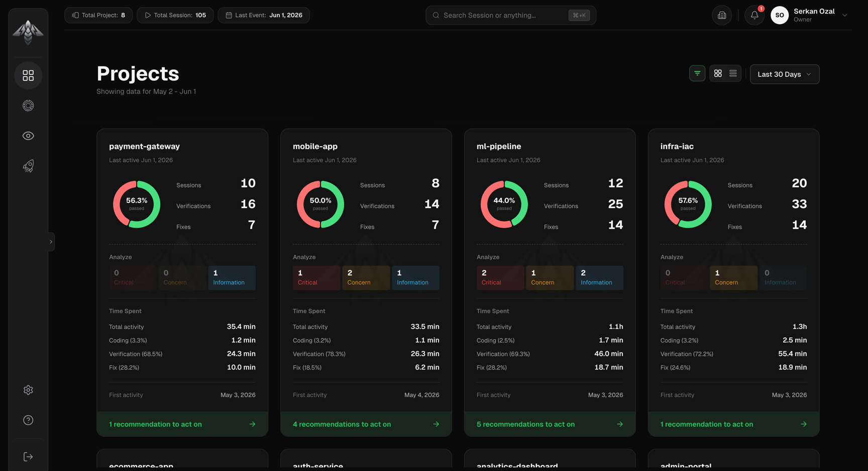Open the ml-pipeline project title
The image size is (868, 471).
pos(499,146)
